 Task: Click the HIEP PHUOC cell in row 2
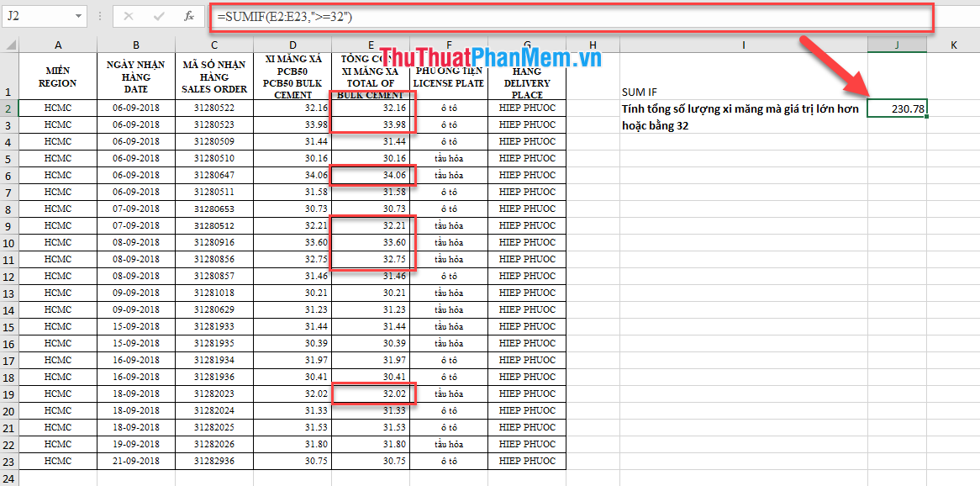pos(527,108)
